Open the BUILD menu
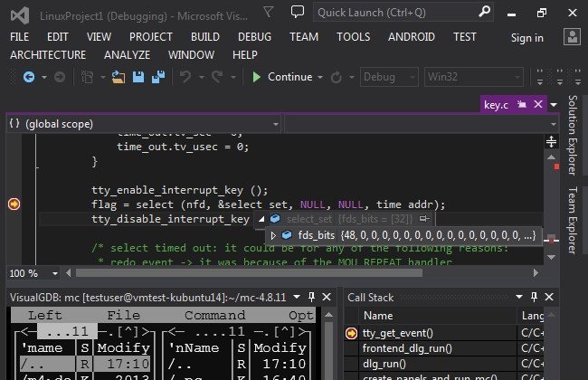 (x=205, y=37)
